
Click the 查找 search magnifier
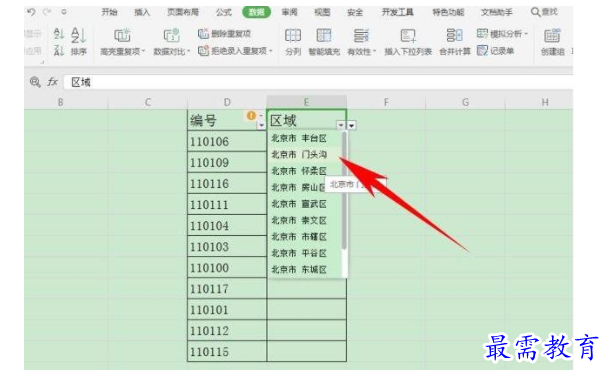tap(536, 12)
